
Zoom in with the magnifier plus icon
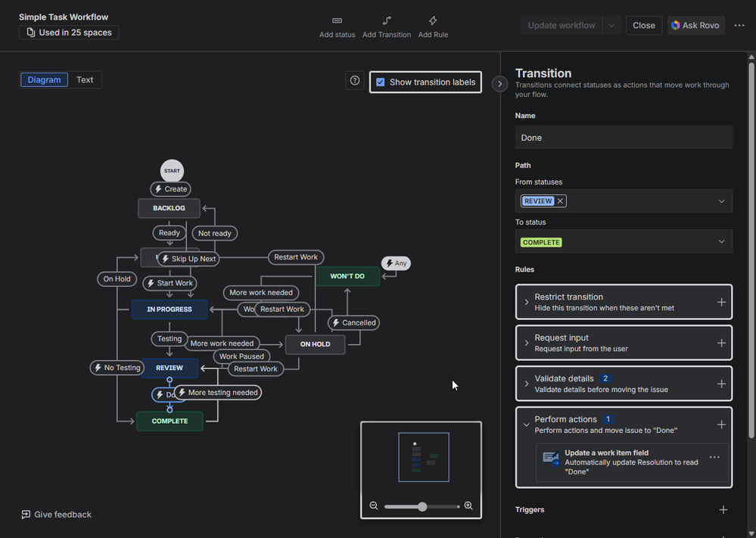point(468,505)
